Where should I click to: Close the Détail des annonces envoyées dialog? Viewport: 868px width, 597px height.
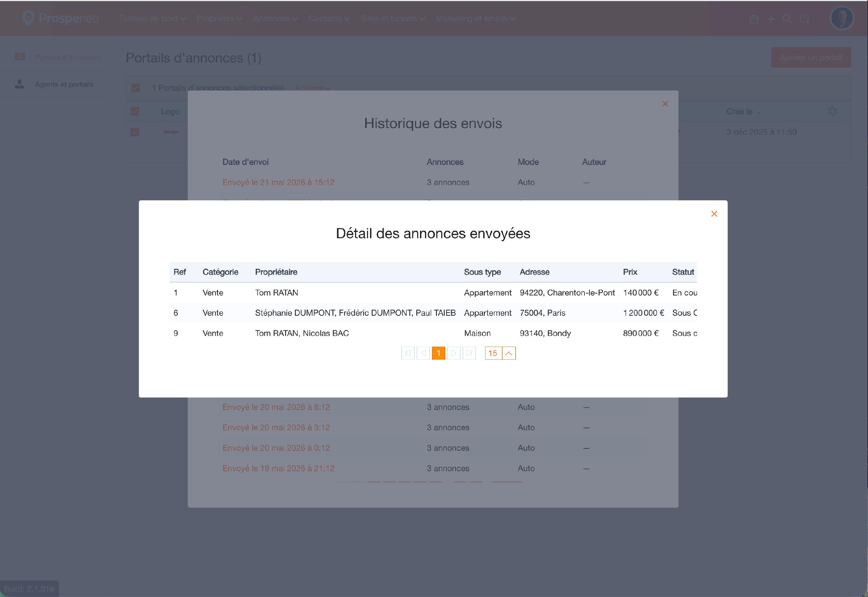pos(714,214)
